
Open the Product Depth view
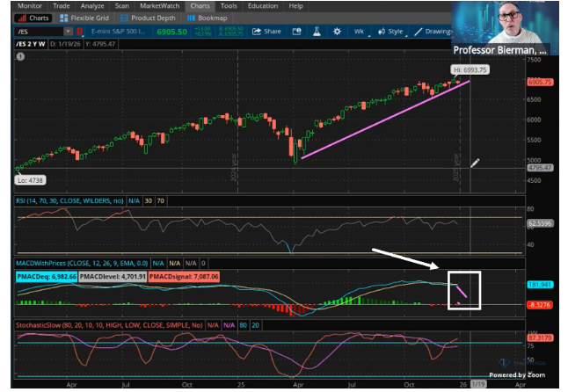(x=148, y=18)
